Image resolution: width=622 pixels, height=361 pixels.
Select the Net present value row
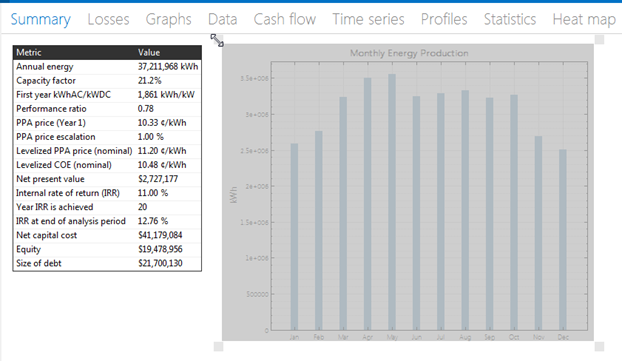107,179
